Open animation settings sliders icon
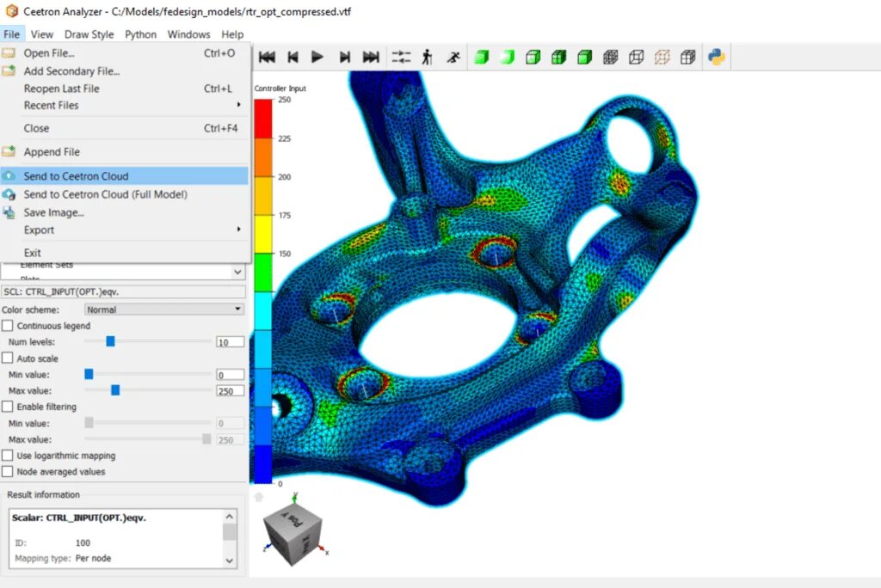881x588 pixels. [401, 57]
